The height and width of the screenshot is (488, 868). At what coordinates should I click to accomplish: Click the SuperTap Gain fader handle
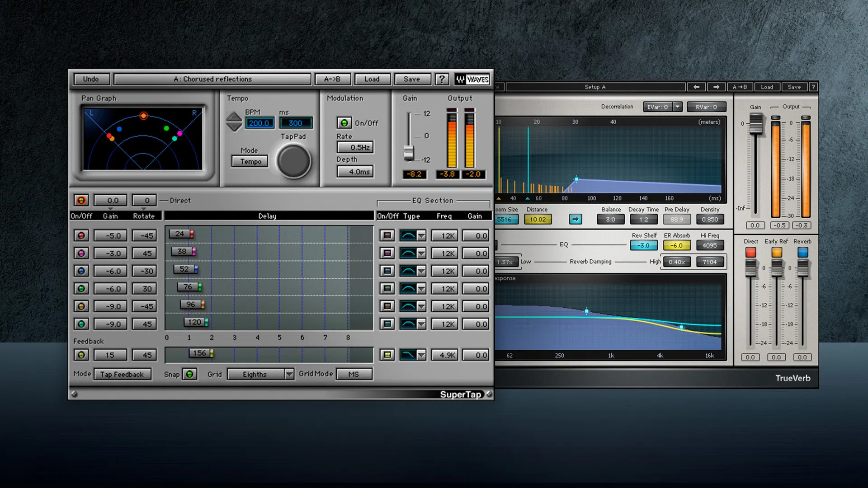click(409, 153)
